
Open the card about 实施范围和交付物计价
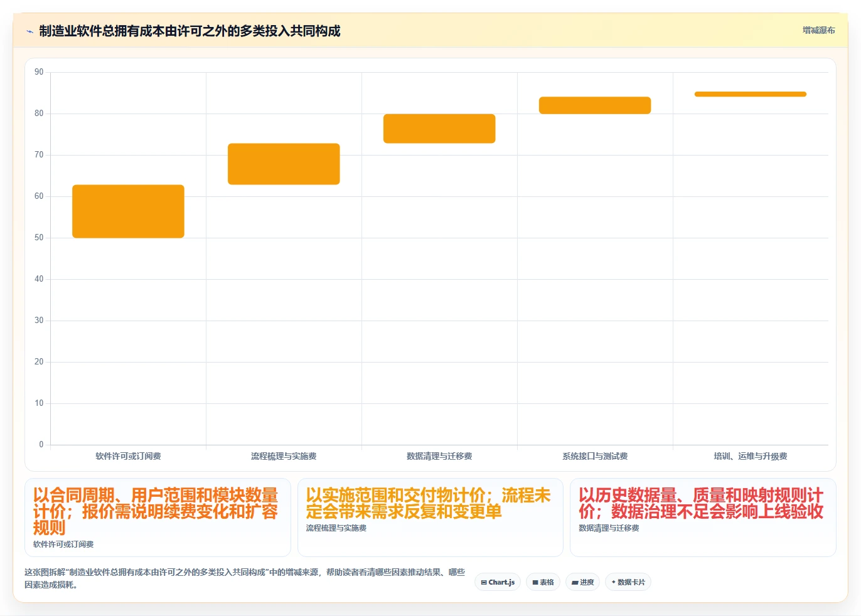click(430, 518)
